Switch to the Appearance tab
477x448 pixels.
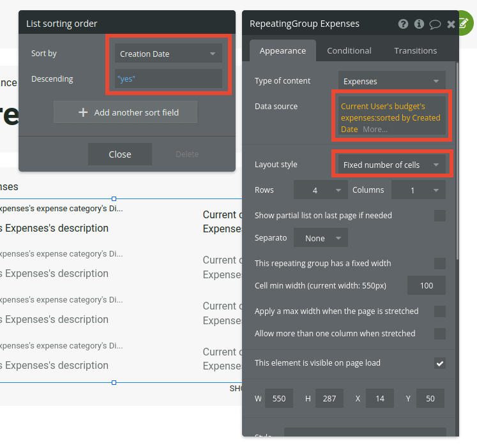click(x=283, y=51)
